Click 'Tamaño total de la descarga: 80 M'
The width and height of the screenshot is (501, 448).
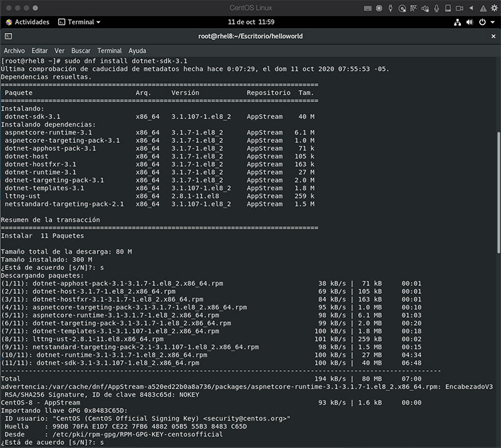click(x=66, y=252)
